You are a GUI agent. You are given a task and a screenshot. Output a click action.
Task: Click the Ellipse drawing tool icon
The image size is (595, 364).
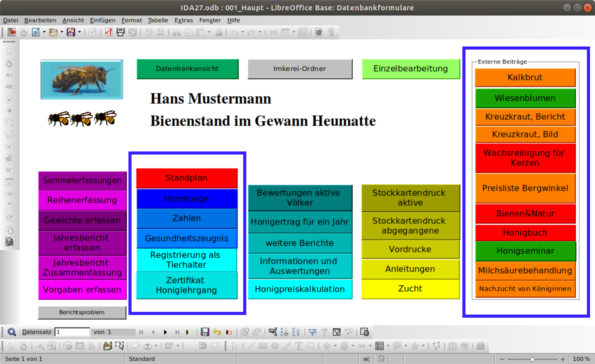pos(275,346)
